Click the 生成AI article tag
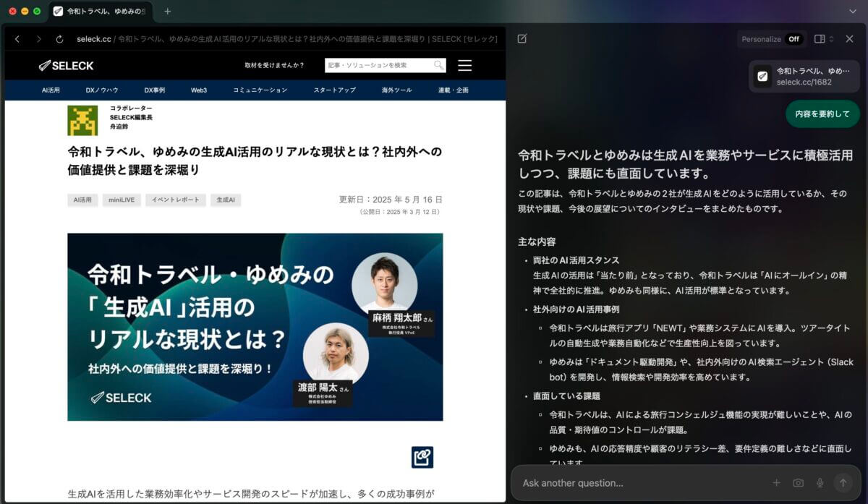The width and height of the screenshot is (868, 504). pos(226,200)
